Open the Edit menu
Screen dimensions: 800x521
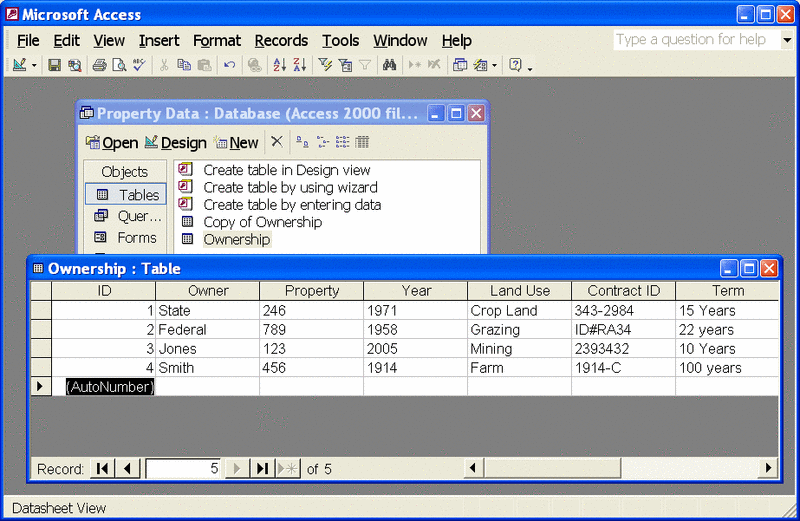point(66,40)
